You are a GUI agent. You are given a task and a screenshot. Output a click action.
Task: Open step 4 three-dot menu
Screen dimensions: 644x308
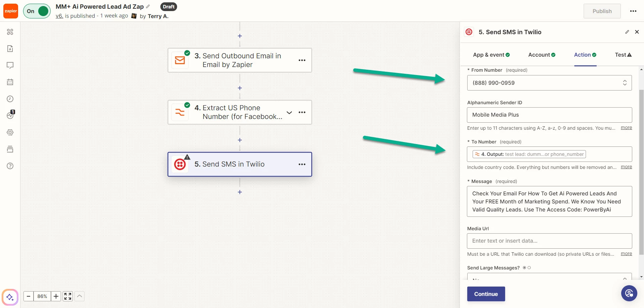click(302, 112)
